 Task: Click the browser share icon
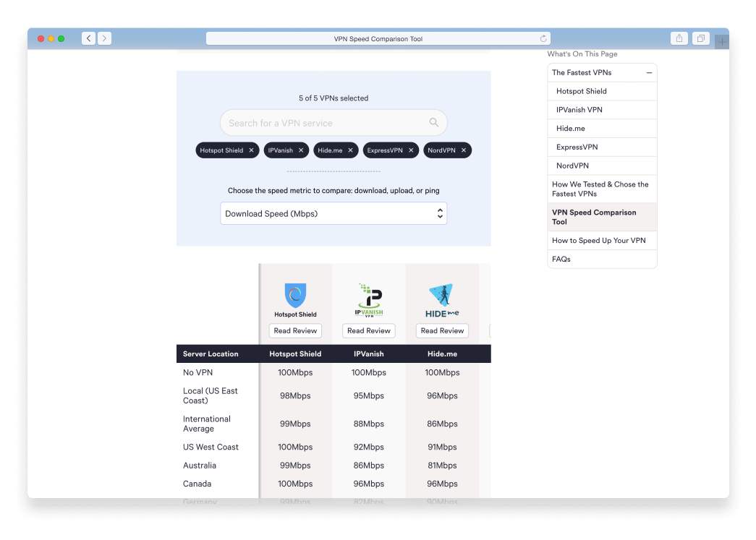click(x=679, y=38)
